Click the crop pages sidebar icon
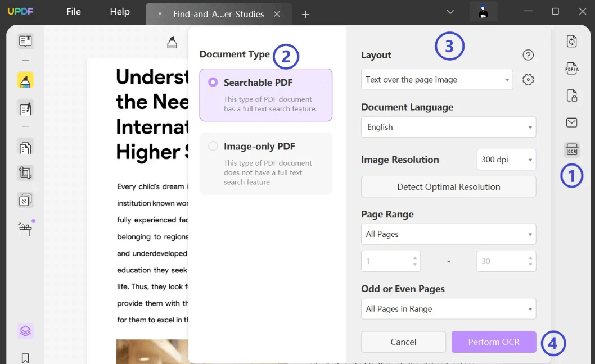Image resolution: width=595 pixels, height=364 pixels. [x=25, y=172]
